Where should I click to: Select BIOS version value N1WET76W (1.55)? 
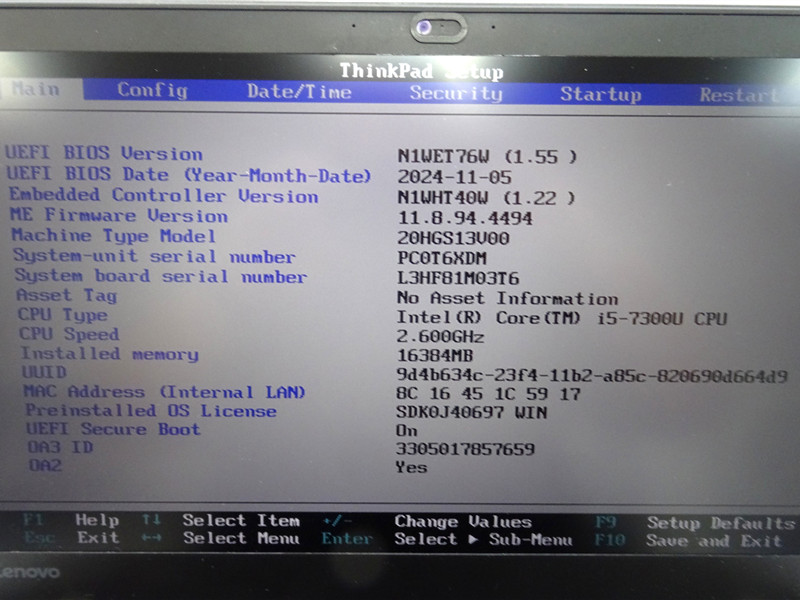(487, 157)
